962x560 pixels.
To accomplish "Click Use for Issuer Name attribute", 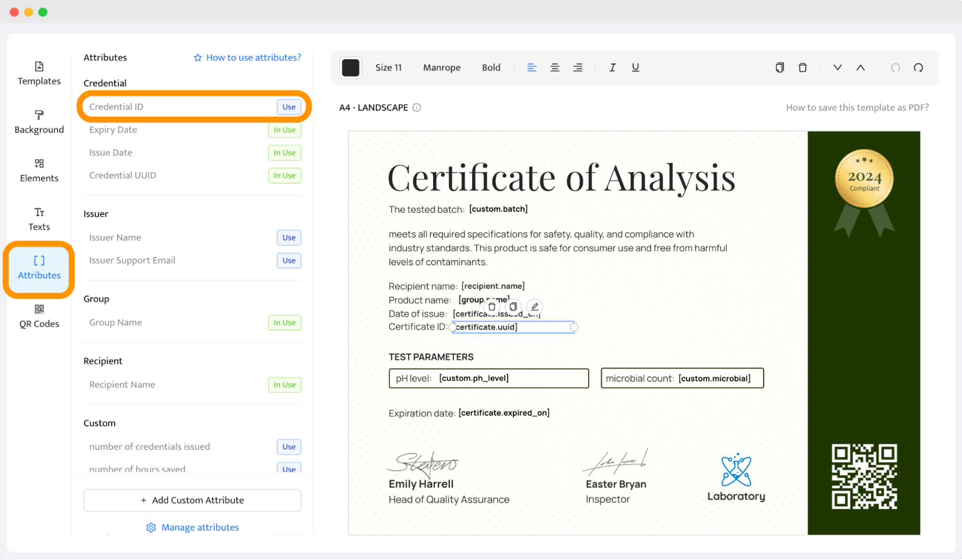I will (289, 238).
